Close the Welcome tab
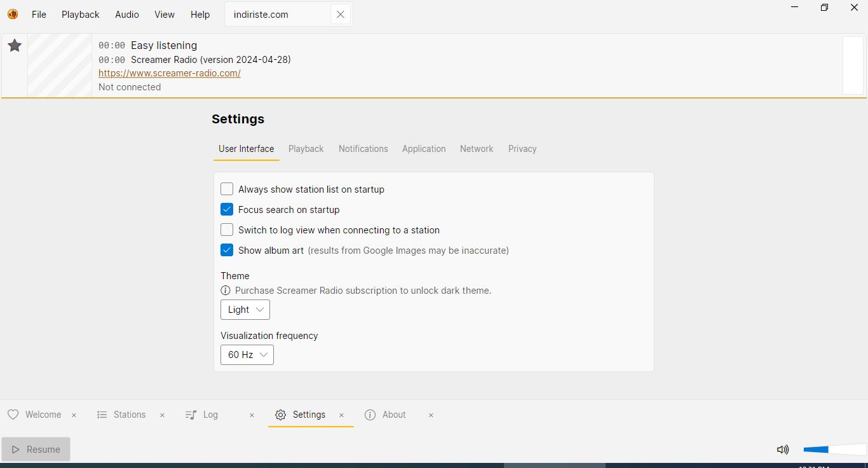This screenshot has width=868, height=468. point(74,415)
